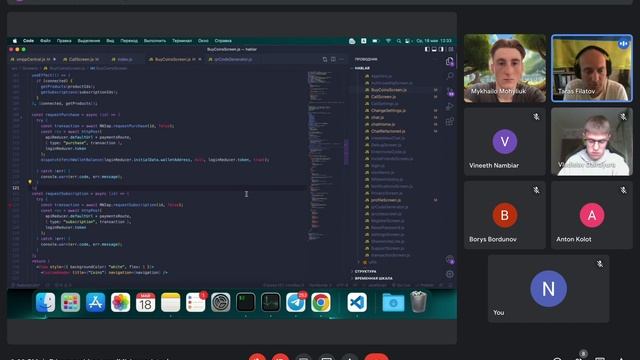
Task: Open the Accounts icon in the activity bar
Action: click(450, 260)
